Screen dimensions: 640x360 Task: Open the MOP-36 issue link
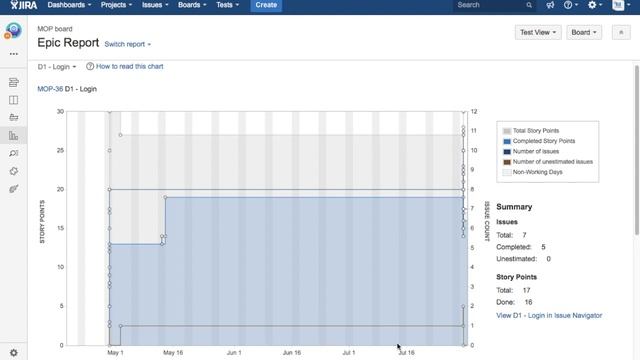(50, 89)
